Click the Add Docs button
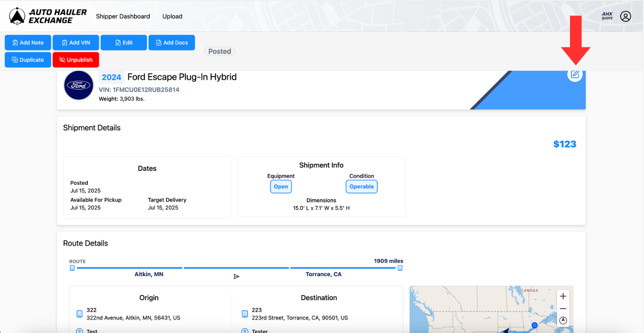 pos(172,43)
